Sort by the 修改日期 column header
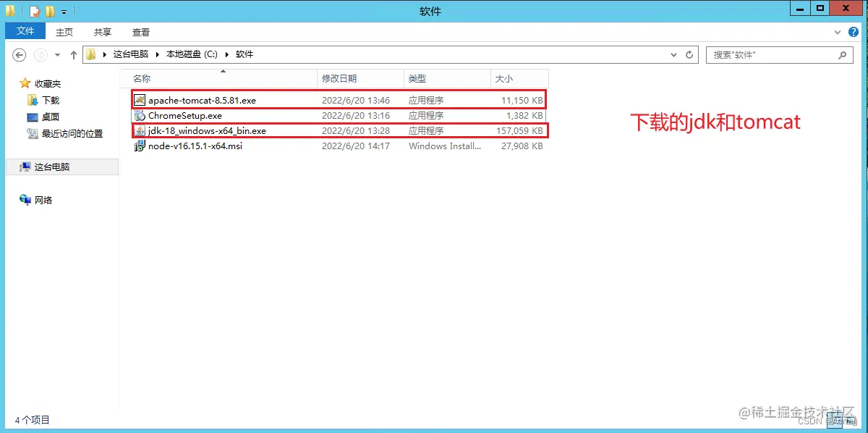868x433 pixels. click(x=361, y=78)
